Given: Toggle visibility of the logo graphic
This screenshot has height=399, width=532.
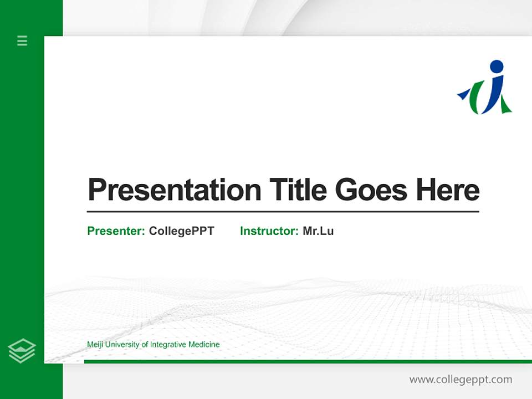Looking at the screenshot, I should pyautogui.click(x=488, y=89).
